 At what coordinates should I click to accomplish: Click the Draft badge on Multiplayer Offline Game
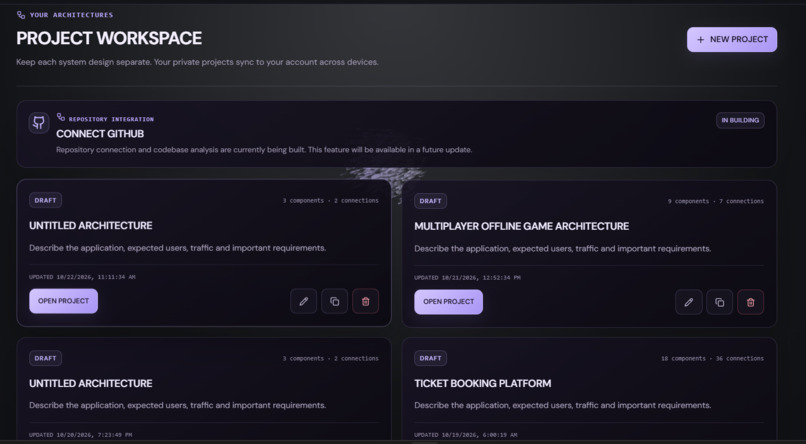pos(430,201)
